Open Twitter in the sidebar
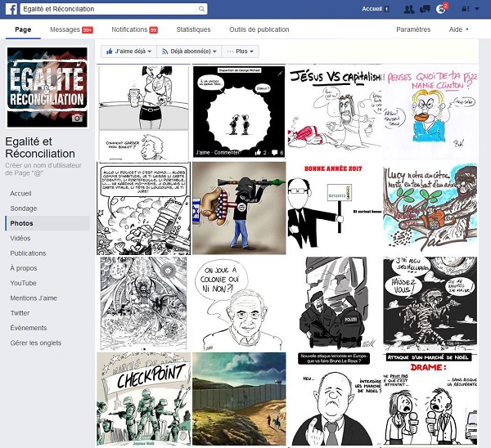 pyautogui.click(x=20, y=313)
